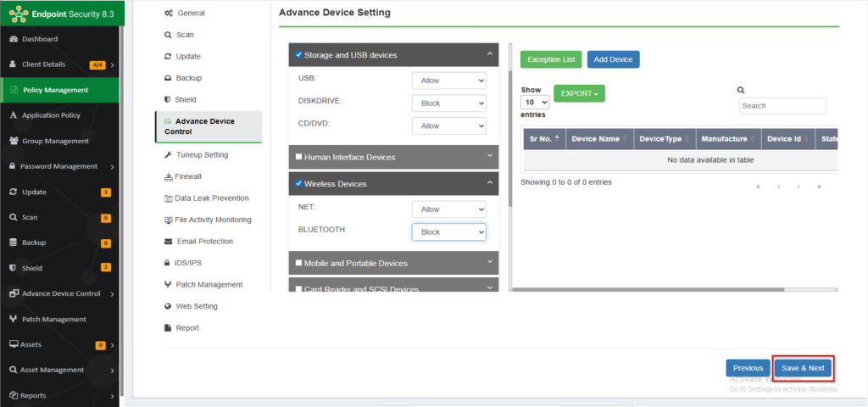Click the Dashboard icon in sidebar
This screenshot has width=868, height=407.
tap(13, 39)
